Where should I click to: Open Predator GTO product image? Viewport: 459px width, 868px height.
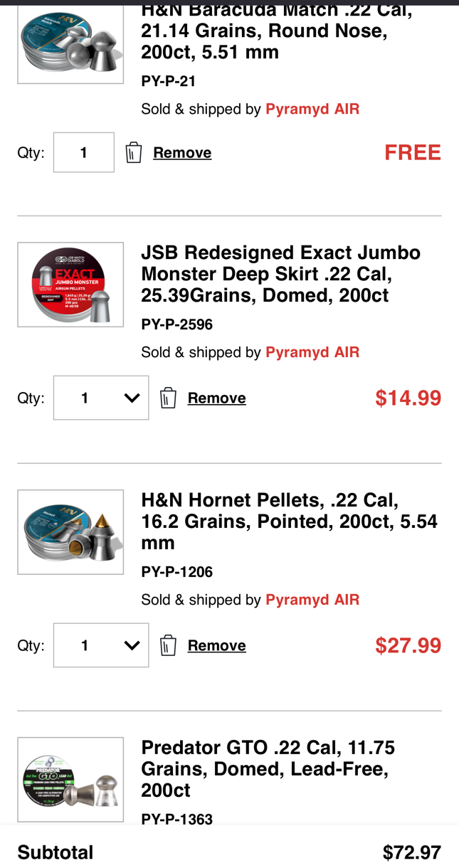click(70, 780)
